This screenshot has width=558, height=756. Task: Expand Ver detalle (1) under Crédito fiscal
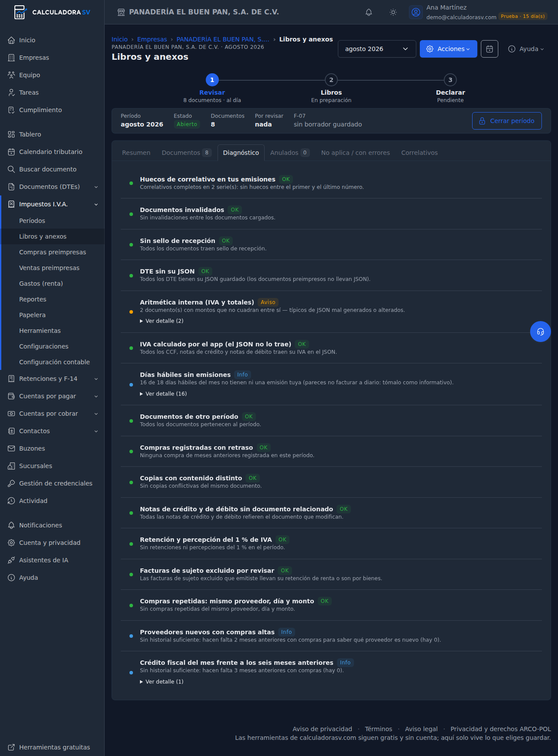click(x=162, y=682)
